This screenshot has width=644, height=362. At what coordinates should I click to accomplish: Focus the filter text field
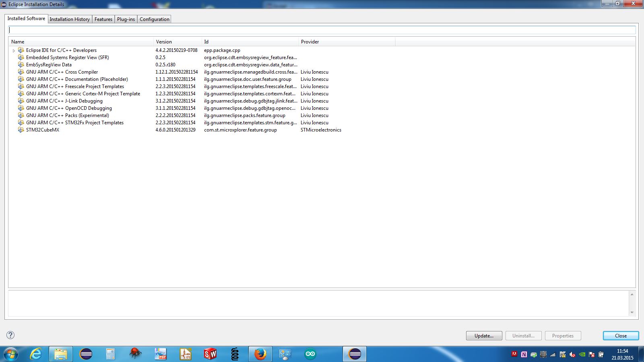(322, 30)
